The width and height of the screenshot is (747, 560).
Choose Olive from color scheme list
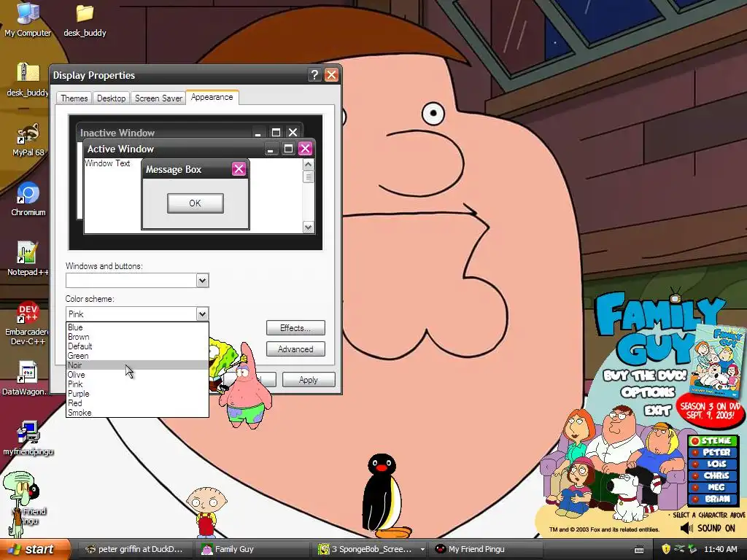coord(137,375)
